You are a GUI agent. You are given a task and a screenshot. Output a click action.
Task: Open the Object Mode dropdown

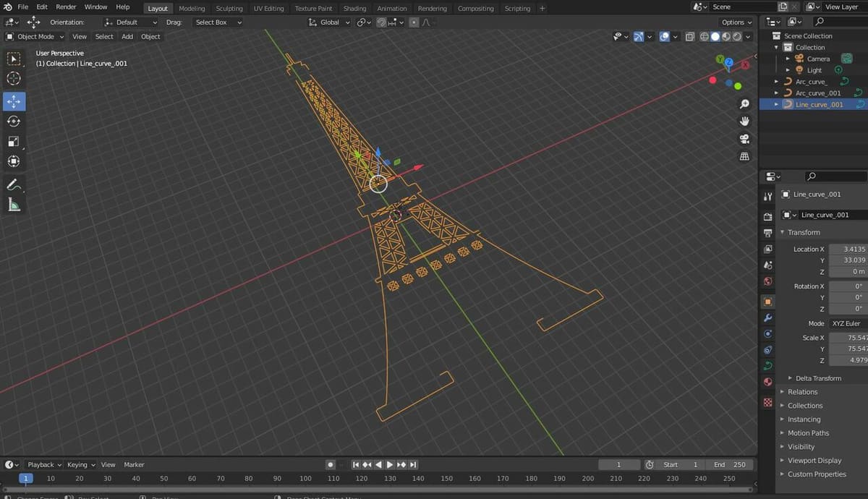coord(35,37)
